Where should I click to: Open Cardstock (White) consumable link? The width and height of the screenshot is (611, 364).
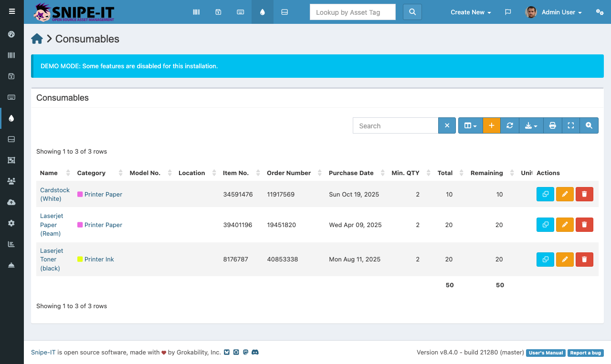pos(55,194)
